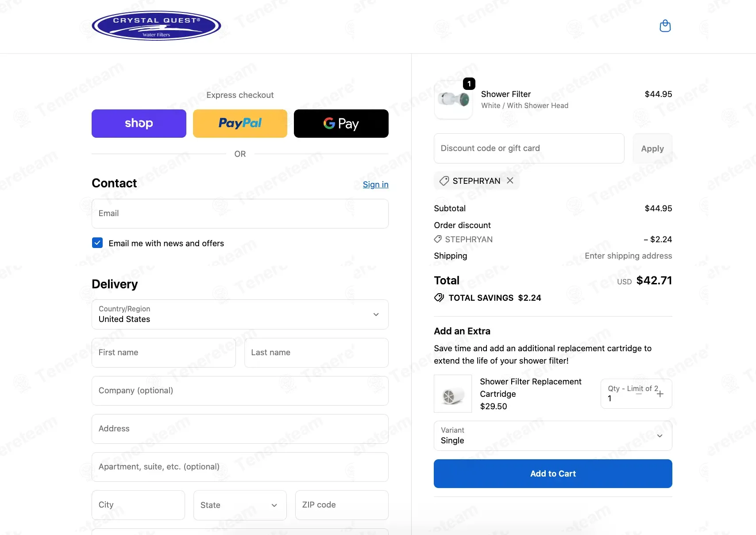Open the shopping bag cart icon
The image size is (756, 535).
pyautogui.click(x=665, y=26)
